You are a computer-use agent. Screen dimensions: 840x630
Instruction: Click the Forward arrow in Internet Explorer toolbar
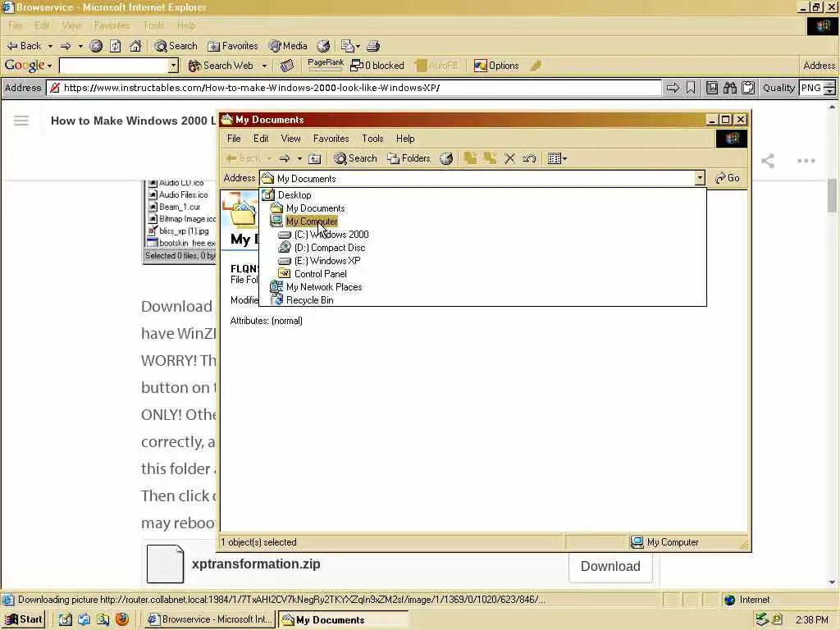coord(66,46)
